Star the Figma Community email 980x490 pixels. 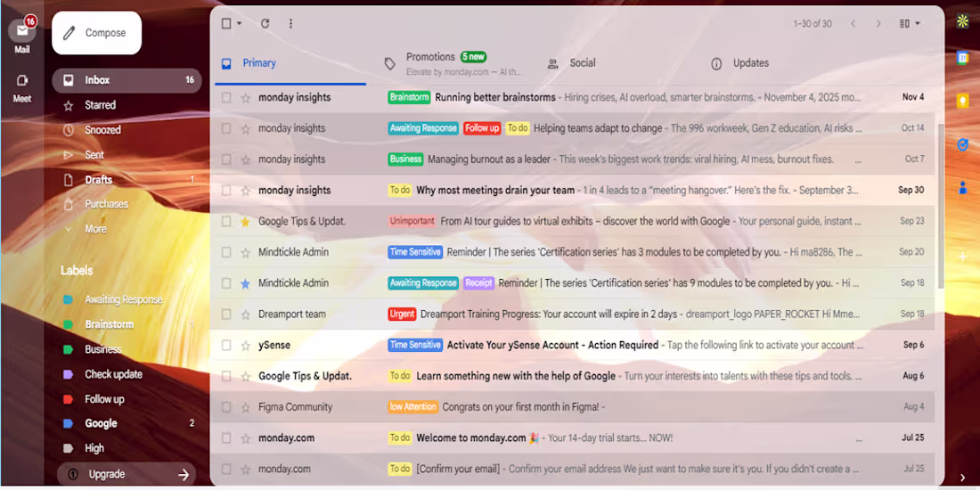(x=245, y=407)
